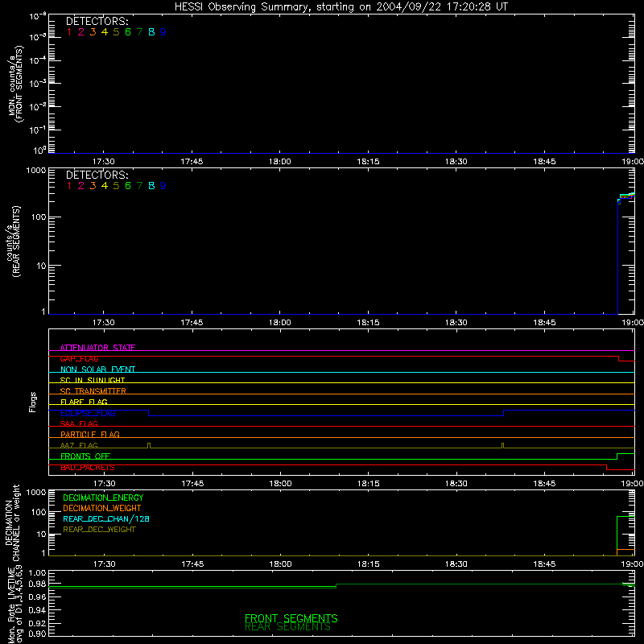Click the DETECTORS: heading in the front segments plot
Screen dimensions: 644x644
[97, 21]
